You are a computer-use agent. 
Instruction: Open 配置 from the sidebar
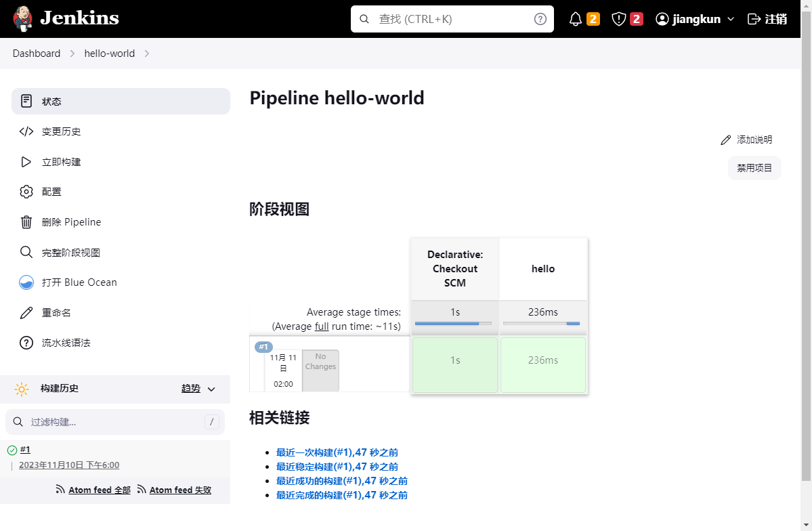point(121,192)
